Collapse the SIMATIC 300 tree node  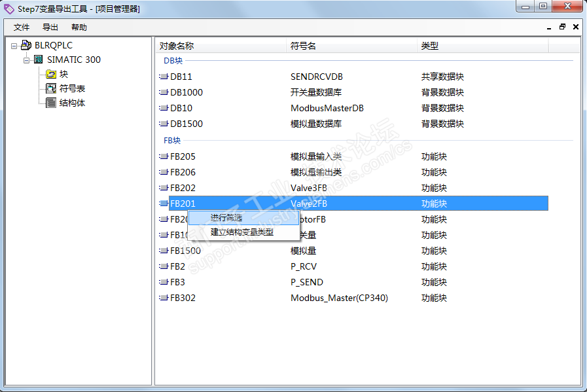pyautogui.click(x=26, y=60)
